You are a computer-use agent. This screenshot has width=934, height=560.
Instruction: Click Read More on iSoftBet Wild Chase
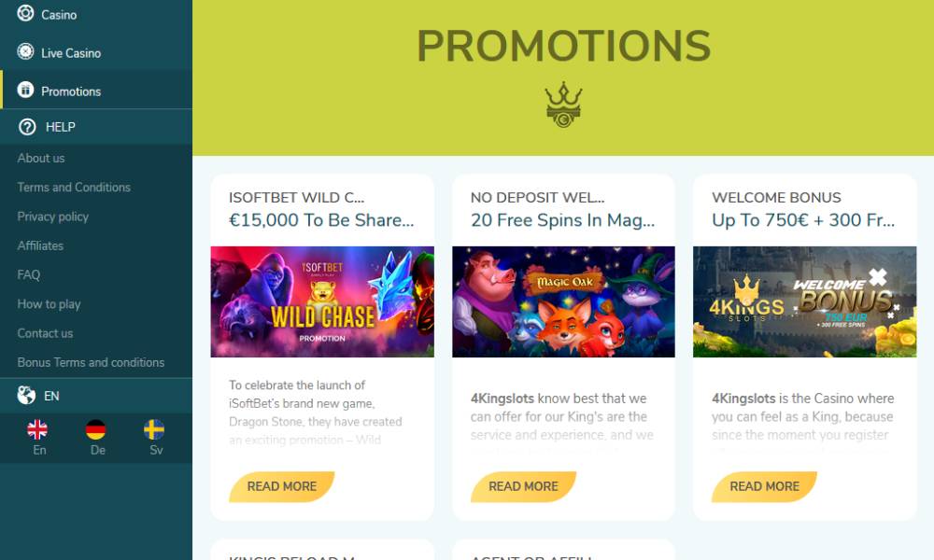[x=282, y=486]
